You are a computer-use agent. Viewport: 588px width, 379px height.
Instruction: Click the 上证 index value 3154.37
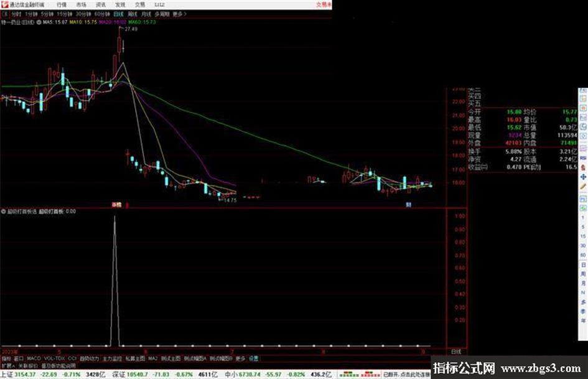click(25, 375)
